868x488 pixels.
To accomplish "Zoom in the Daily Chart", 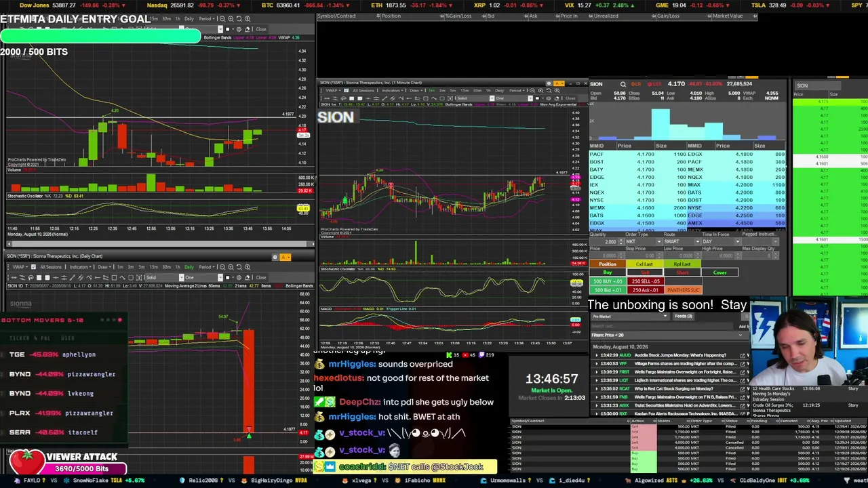I will click(231, 267).
